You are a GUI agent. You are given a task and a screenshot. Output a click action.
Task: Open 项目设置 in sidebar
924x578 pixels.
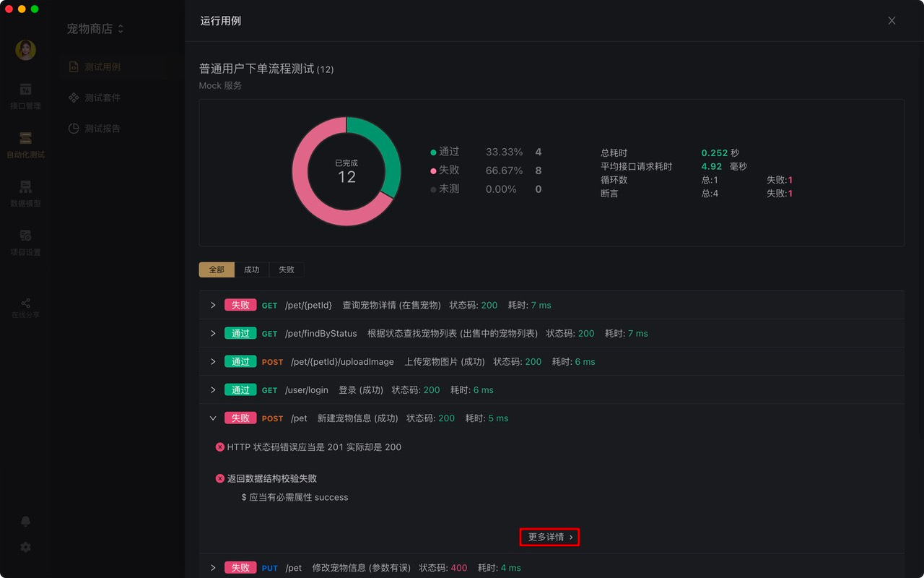click(25, 242)
